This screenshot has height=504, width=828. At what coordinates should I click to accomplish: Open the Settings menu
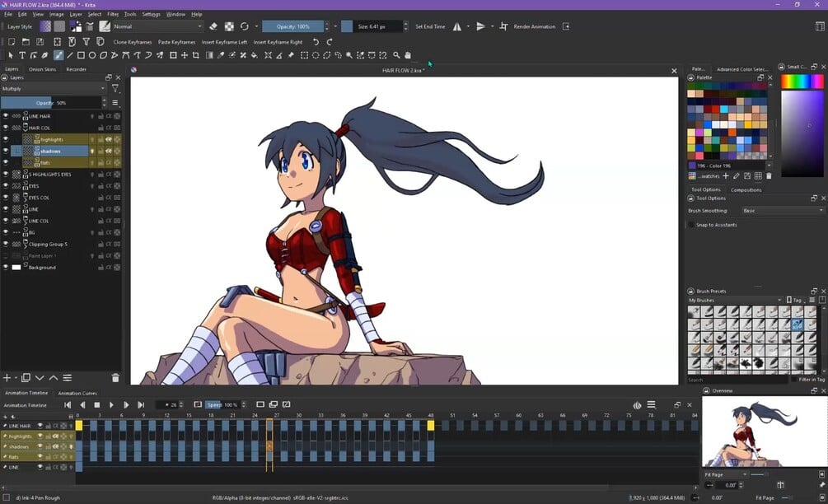[x=151, y=14]
